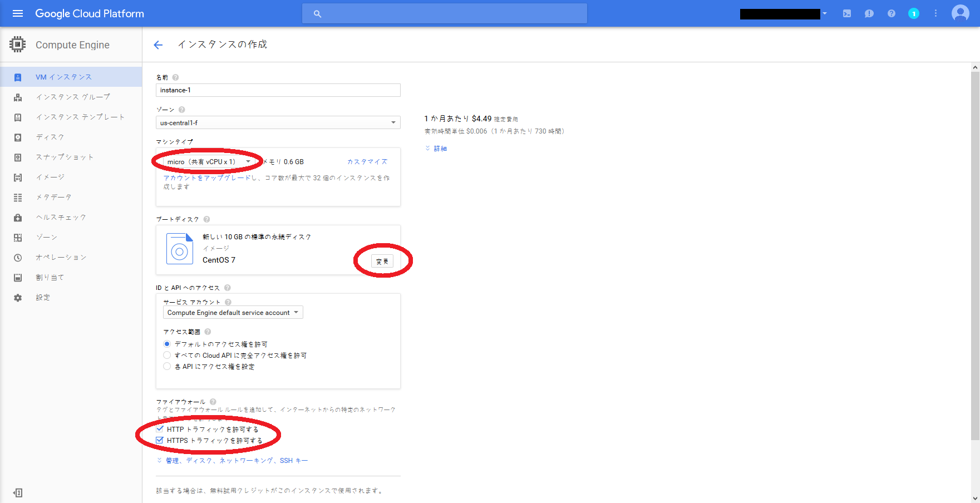The image size is (980, 503).
Task: Expand the 詳細 cost details
Action: pos(436,149)
